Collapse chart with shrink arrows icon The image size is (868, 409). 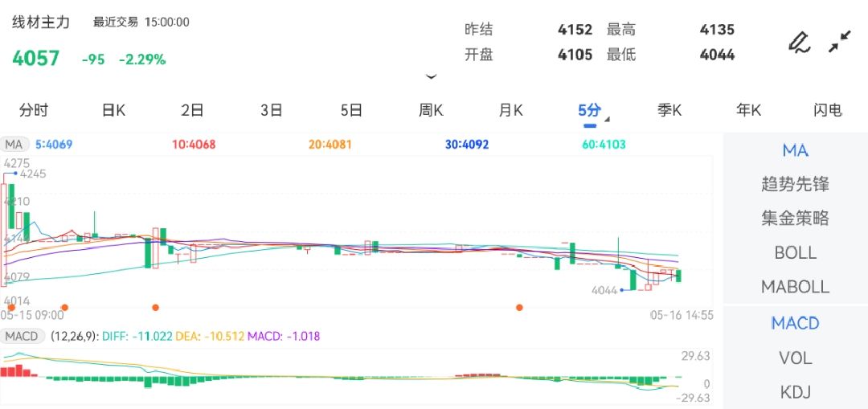point(840,42)
